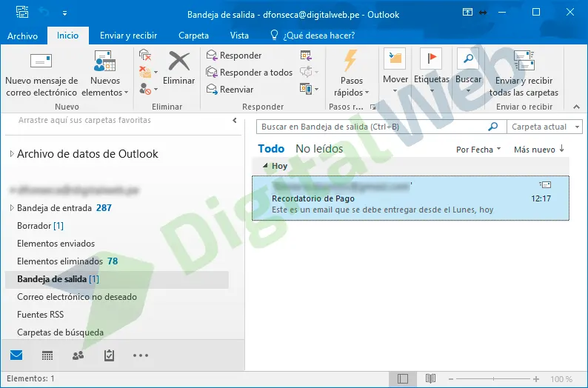This screenshot has height=388, width=588.
Task: Open the more respond actions icon
Action: click(309, 89)
